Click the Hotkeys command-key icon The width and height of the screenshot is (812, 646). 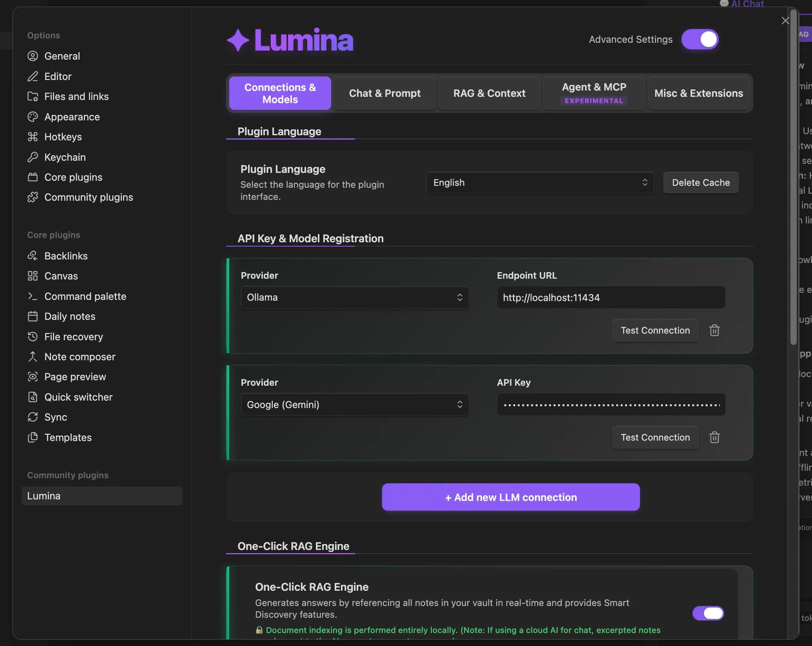[33, 137]
